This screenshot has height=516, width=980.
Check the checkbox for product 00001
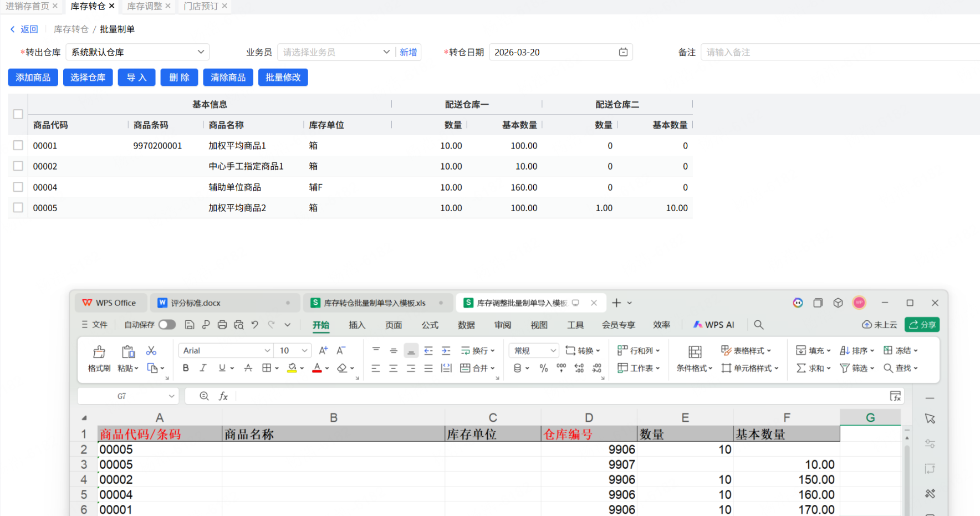pos(18,145)
